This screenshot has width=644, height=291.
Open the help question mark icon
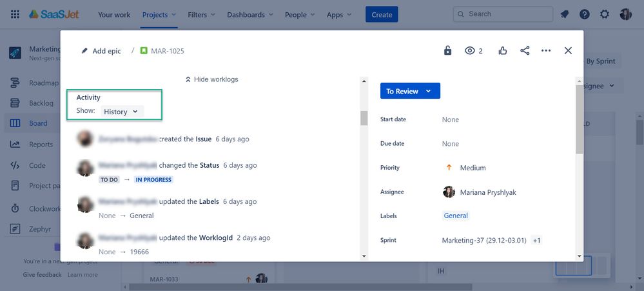click(585, 14)
